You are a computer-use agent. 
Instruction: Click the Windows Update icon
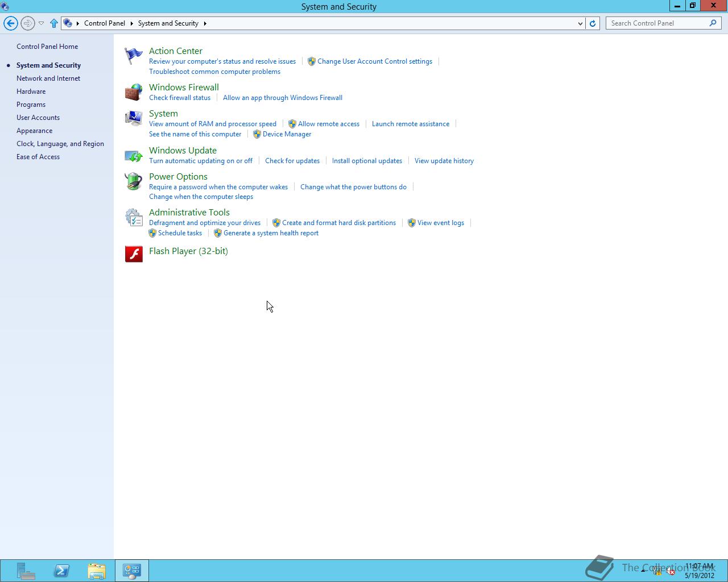[134, 155]
